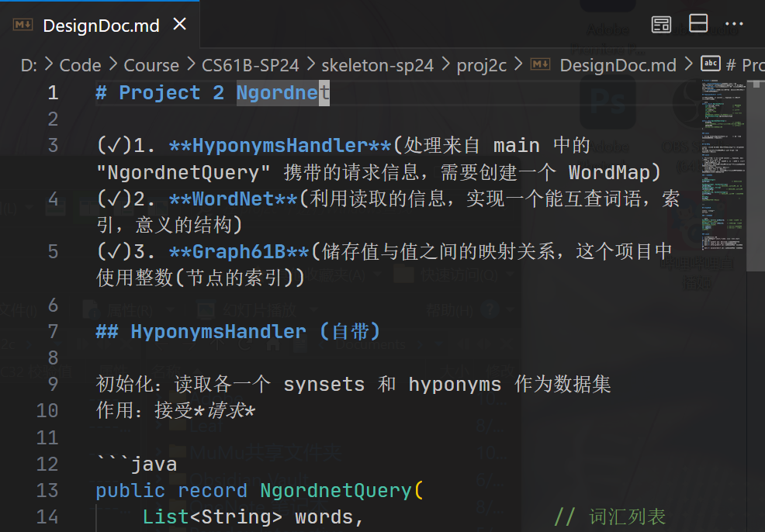The width and height of the screenshot is (765, 532).
Task: Click the bold text **HyponymsHandler**
Action: pos(280,146)
